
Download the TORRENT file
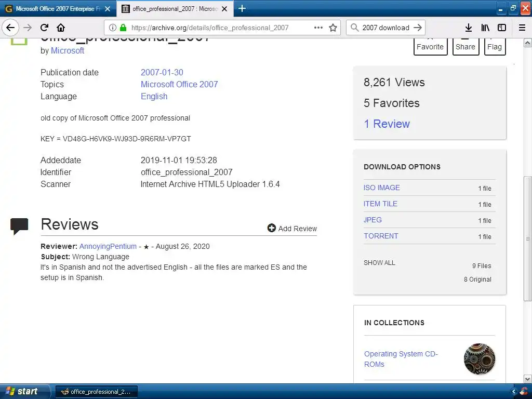(381, 236)
